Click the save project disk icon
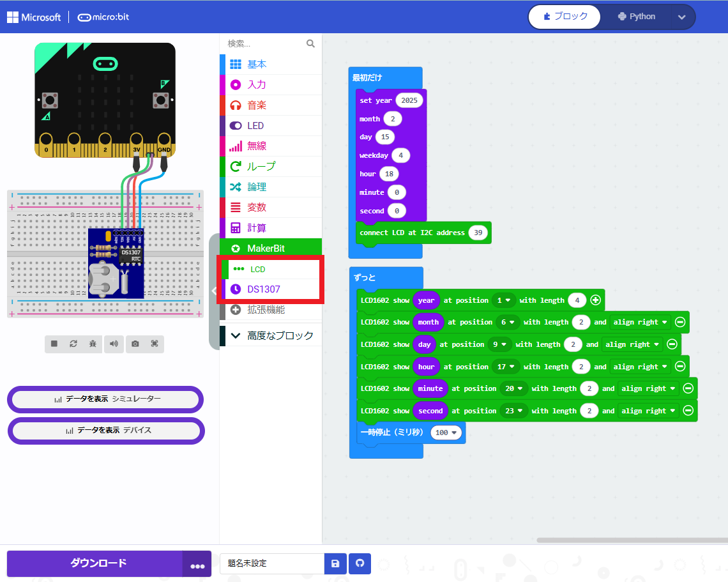 pyautogui.click(x=335, y=563)
